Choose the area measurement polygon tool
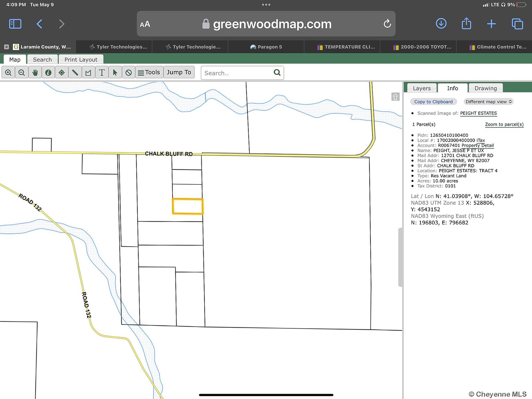The width and height of the screenshot is (532, 399). [x=88, y=72]
